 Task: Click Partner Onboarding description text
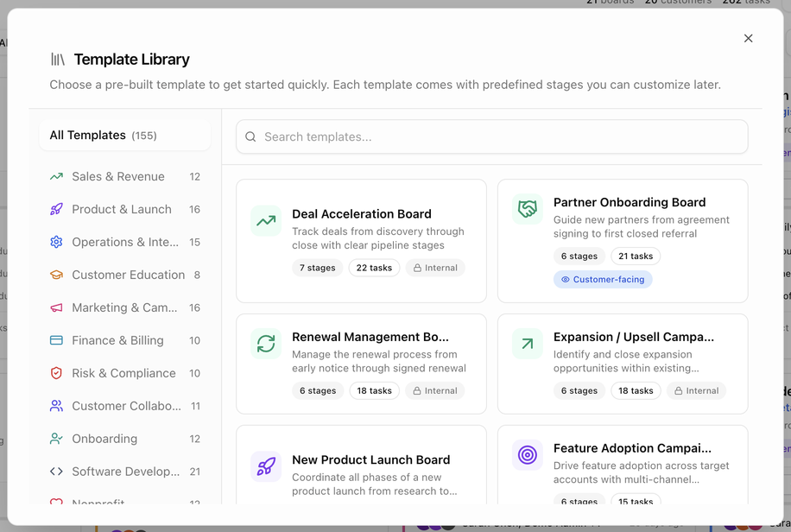pyautogui.click(x=641, y=226)
